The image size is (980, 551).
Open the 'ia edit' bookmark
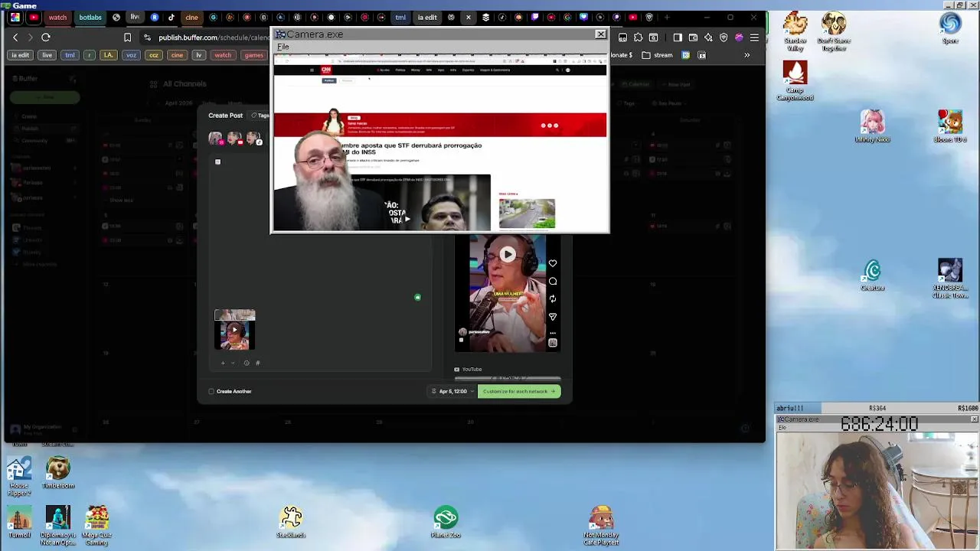click(x=21, y=55)
